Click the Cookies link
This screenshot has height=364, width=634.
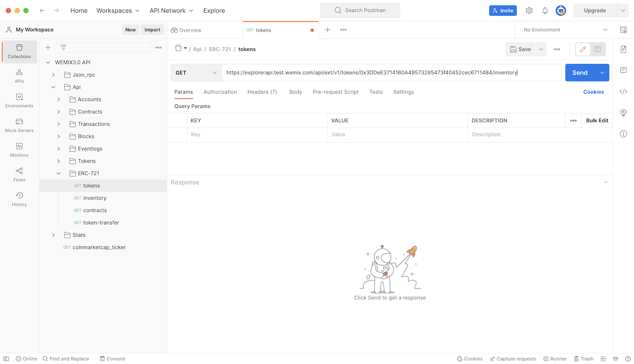593,92
